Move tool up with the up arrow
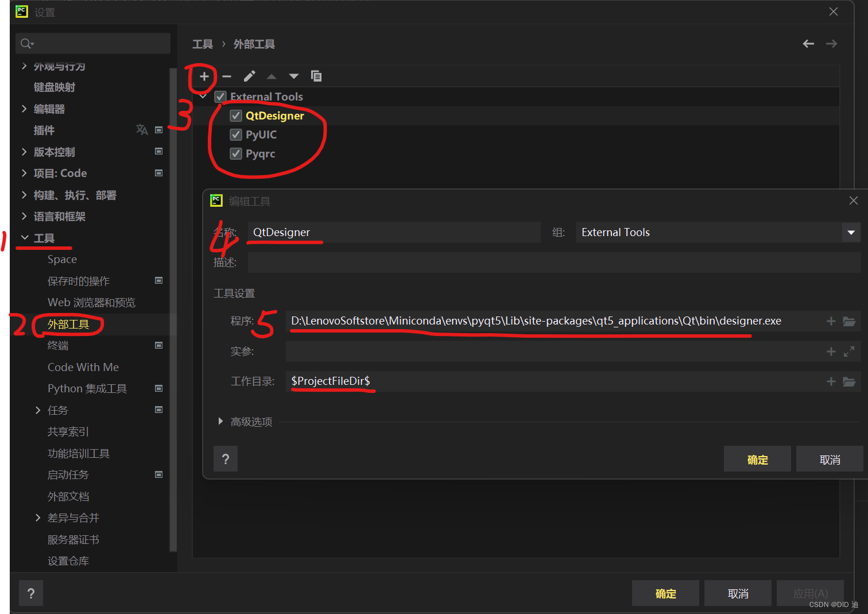 pos(272,76)
